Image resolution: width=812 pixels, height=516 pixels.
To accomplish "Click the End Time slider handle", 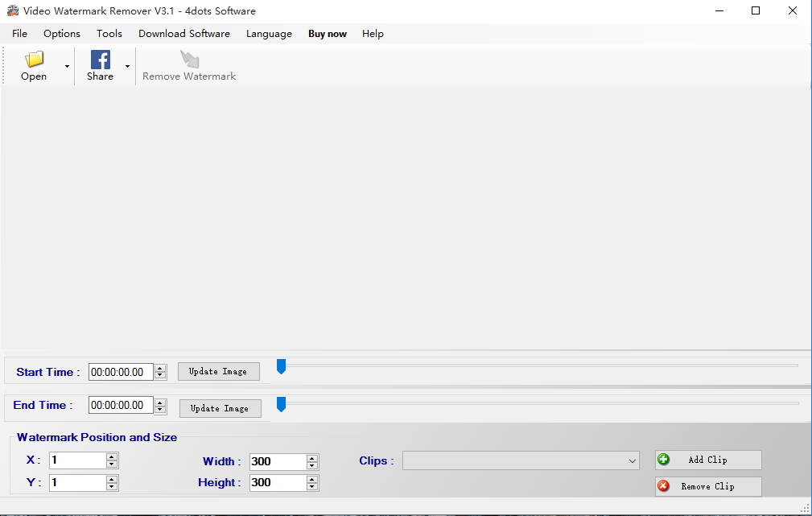I will [281, 404].
